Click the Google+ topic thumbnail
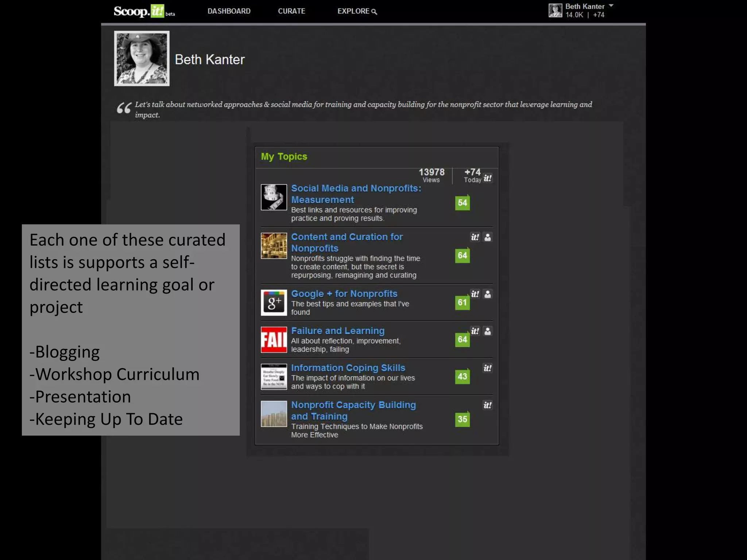747x560 pixels. click(274, 303)
